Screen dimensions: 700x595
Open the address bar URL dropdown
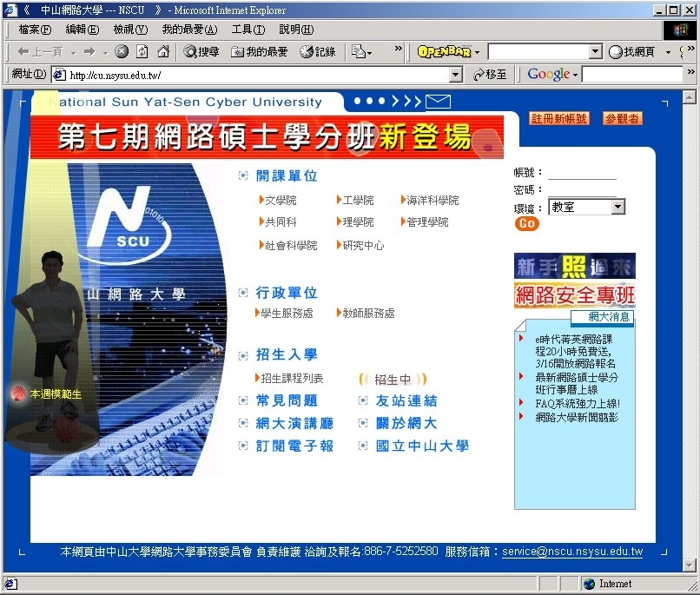455,75
